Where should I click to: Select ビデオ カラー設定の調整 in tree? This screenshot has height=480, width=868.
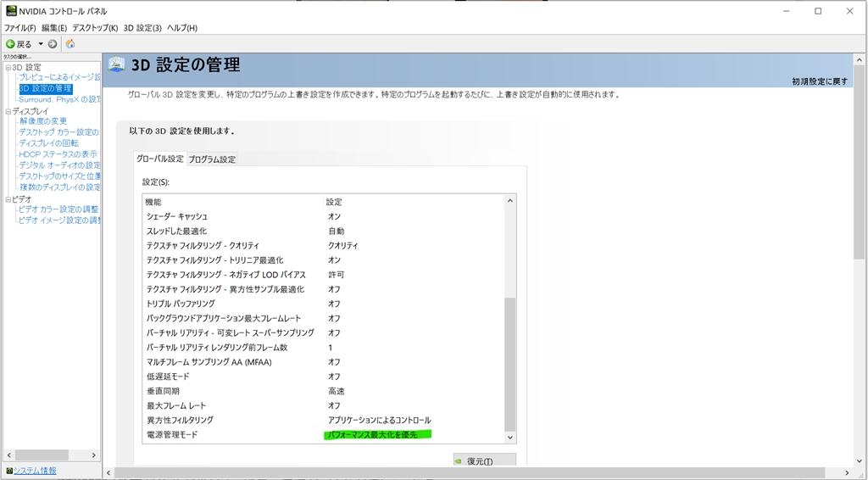pos(58,209)
